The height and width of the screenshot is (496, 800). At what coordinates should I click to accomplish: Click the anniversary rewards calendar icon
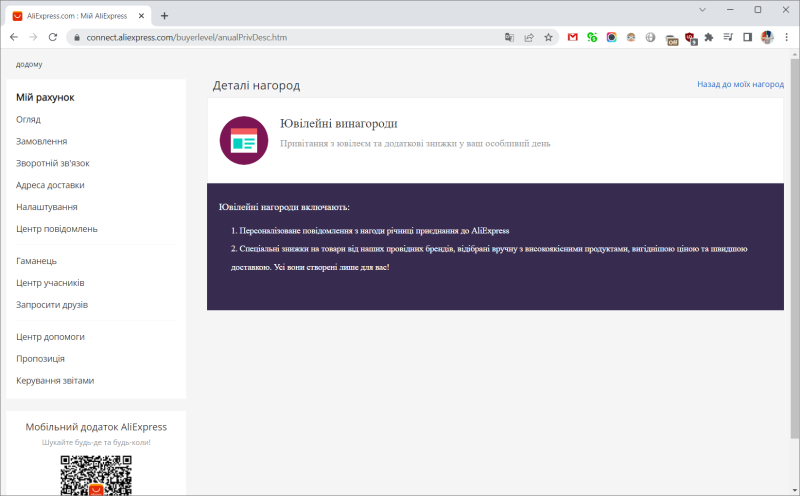pyautogui.click(x=244, y=140)
